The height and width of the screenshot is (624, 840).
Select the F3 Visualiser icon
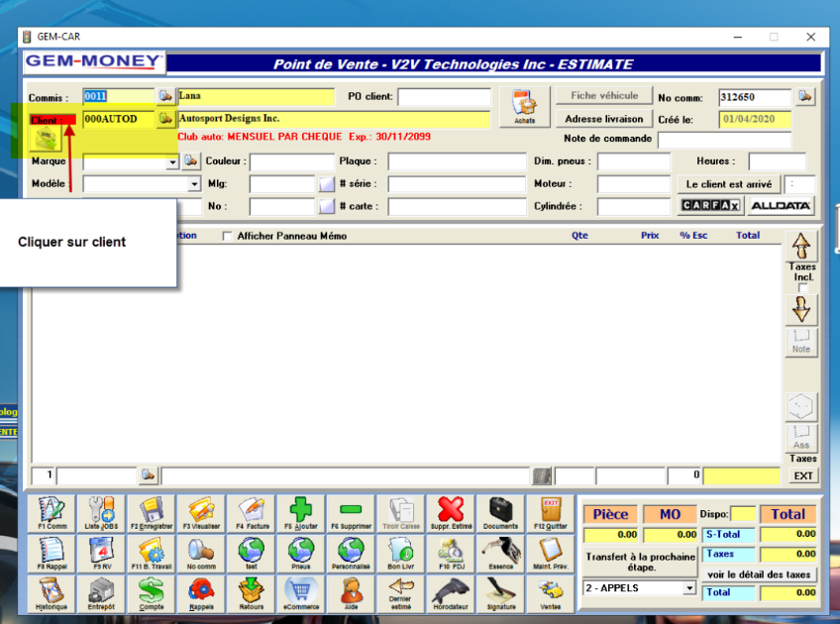(201, 514)
